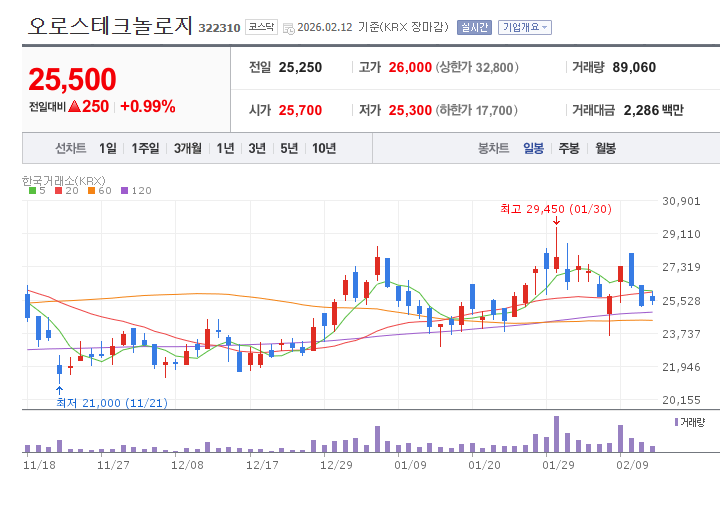The image size is (720, 512).
Task: Switch to the 1년 line chart
Action: [225, 148]
